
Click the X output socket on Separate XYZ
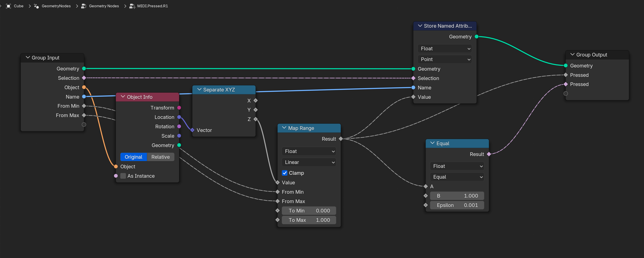(x=255, y=101)
